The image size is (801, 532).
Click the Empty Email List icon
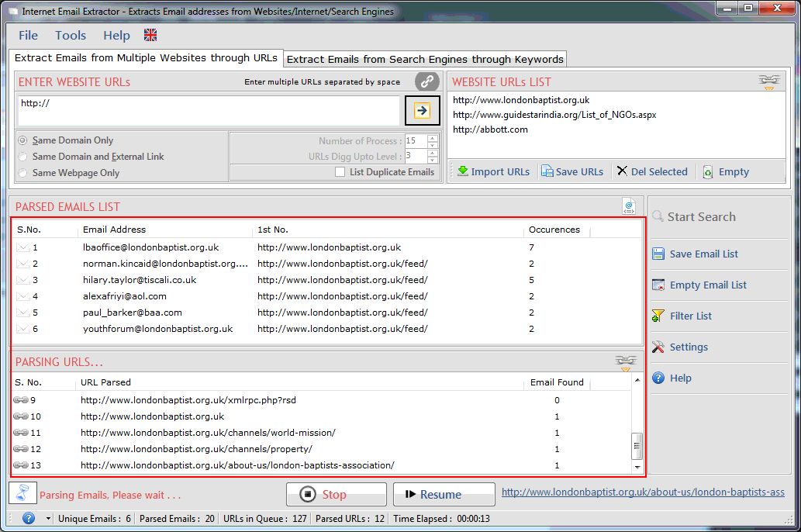tap(658, 285)
